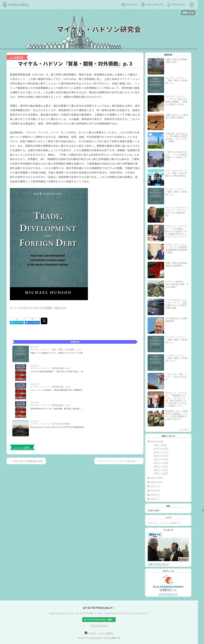Viewport: 204px width, 644px height.
Task: Click the 読者になる button in header
Action: [x=188, y=13]
